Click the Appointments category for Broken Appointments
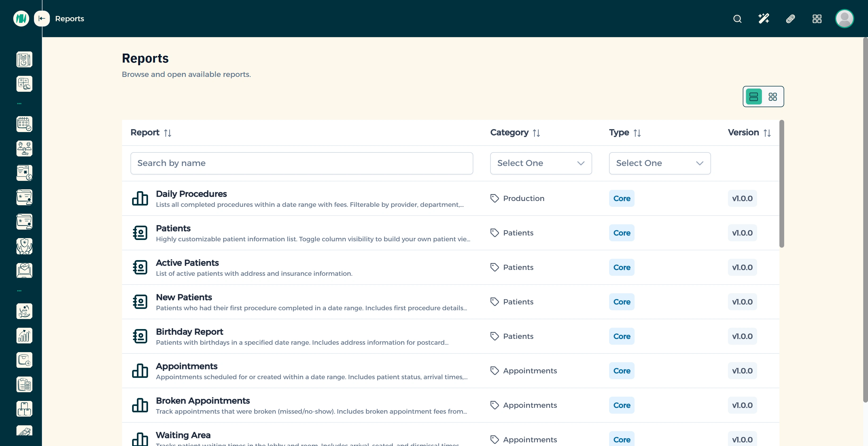This screenshot has height=446, width=868. [x=530, y=405]
